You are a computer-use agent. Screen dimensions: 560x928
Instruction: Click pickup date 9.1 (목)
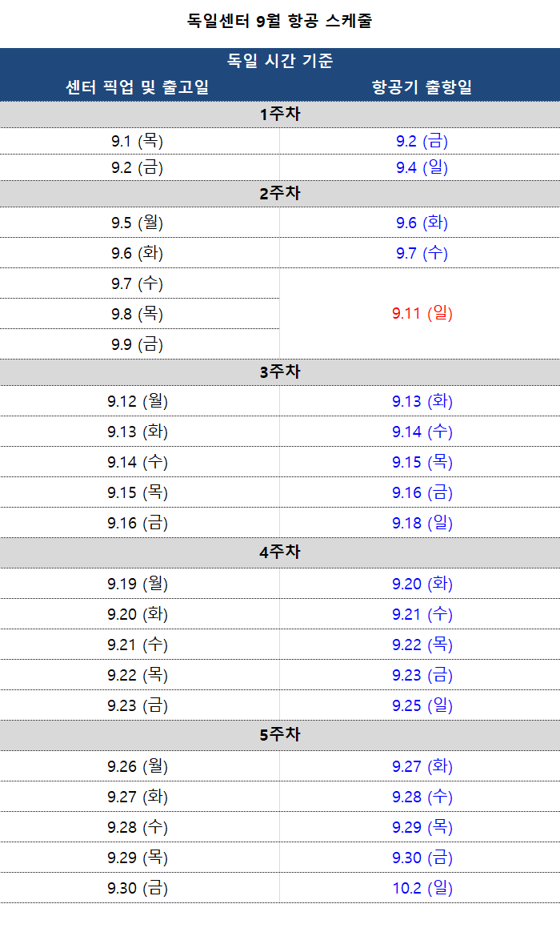click(x=137, y=141)
